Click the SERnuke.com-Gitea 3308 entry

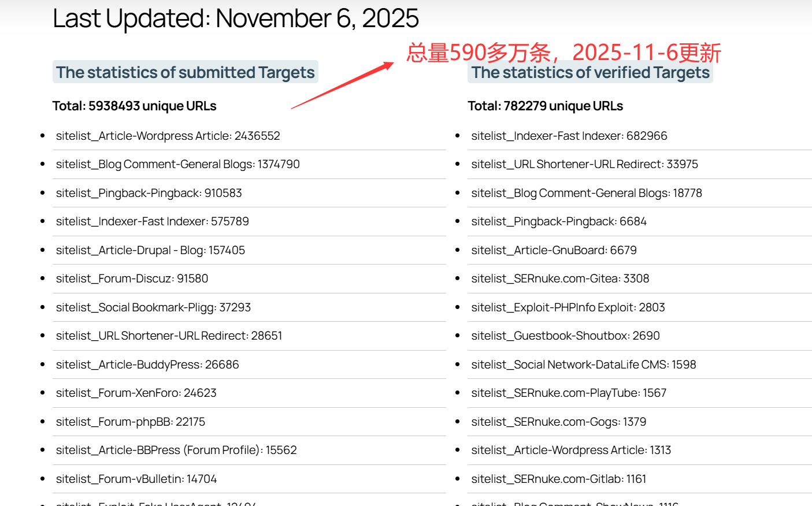pos(560,278)
